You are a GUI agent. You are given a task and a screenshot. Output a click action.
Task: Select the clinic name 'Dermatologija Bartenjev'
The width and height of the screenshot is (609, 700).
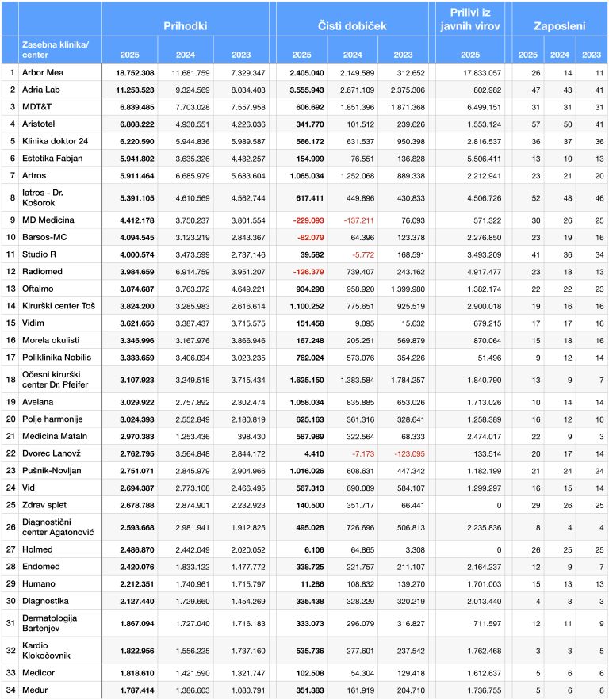(49, 623)
